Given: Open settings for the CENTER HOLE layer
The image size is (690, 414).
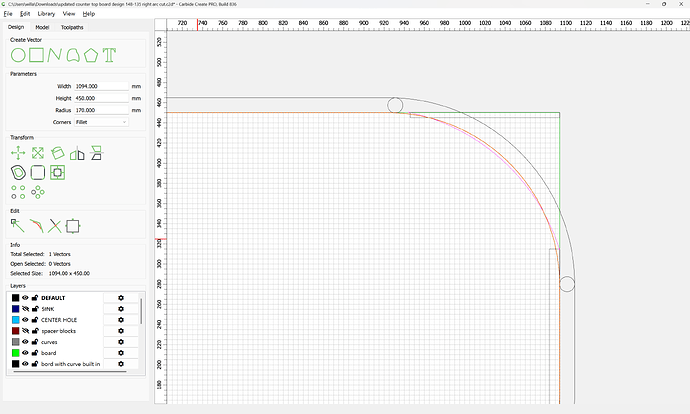Looking at the screenshot, I should (121, 320).
